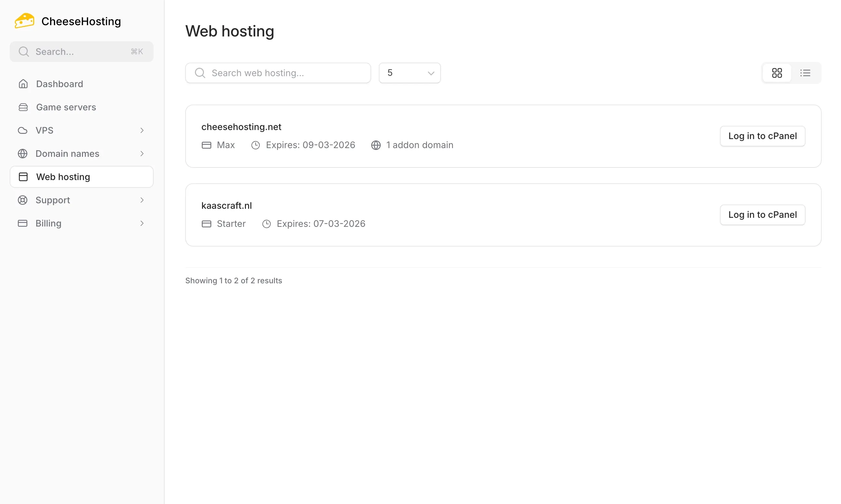The width and height of the screenshot is (841, 504).
Task: Switch to grid view layout
Action: coord(777,73)
